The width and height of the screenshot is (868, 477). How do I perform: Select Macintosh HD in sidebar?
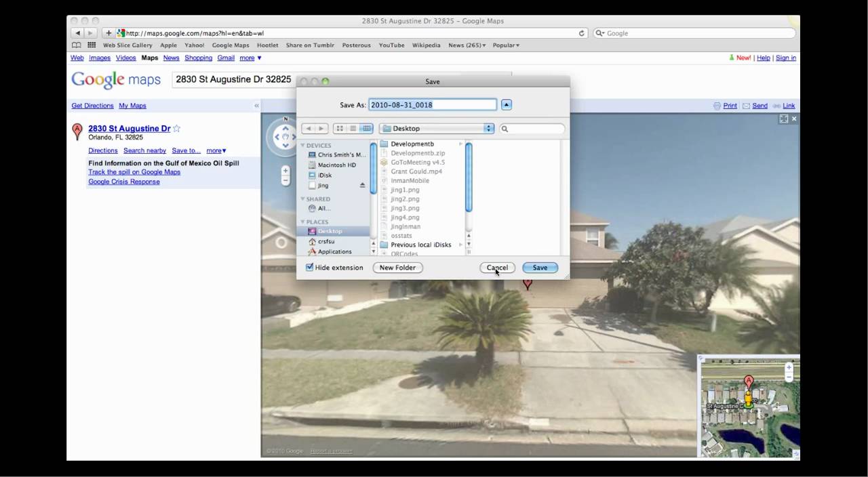(336, 165)
